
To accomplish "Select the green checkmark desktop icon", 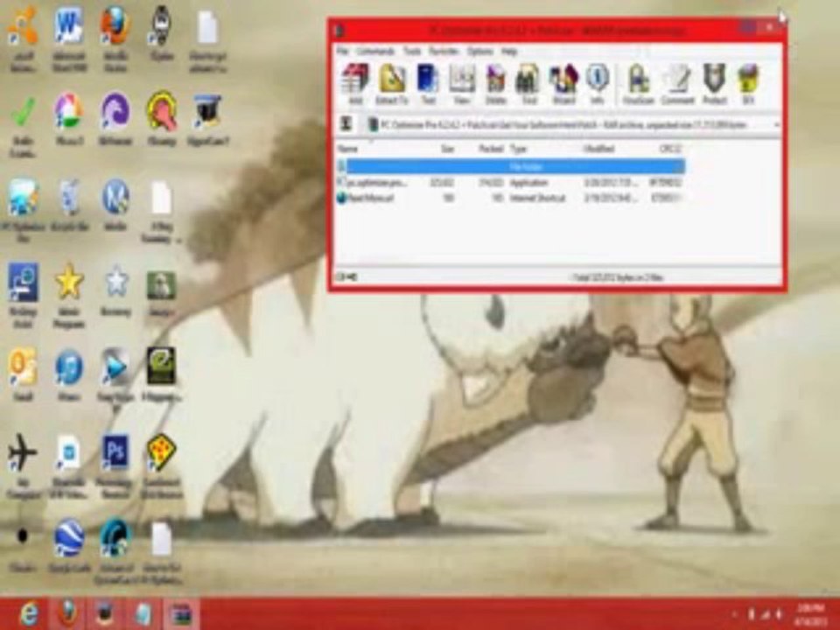I will coord(23,126).
